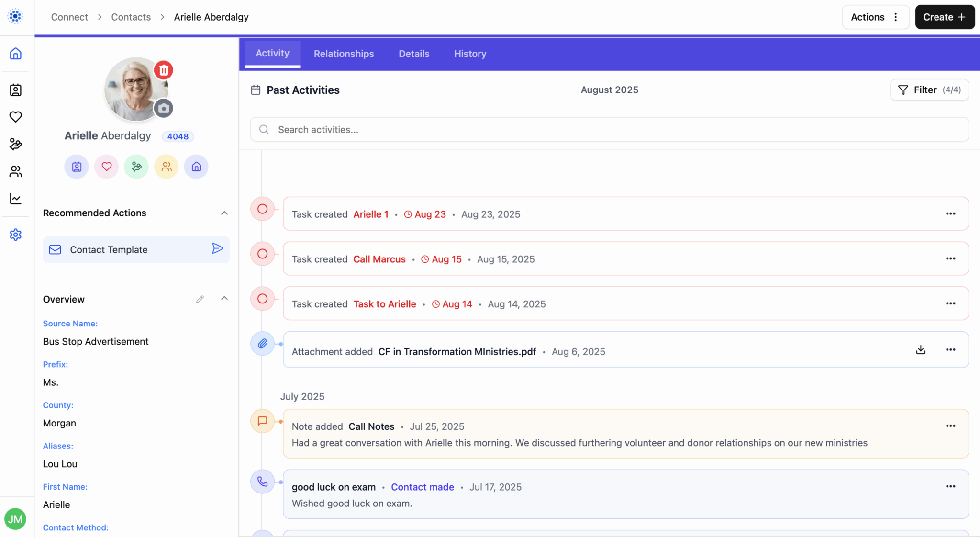The image size is (980, 538).
Task: Click the yellow people quick-action icon
Action: pos(166,167)
